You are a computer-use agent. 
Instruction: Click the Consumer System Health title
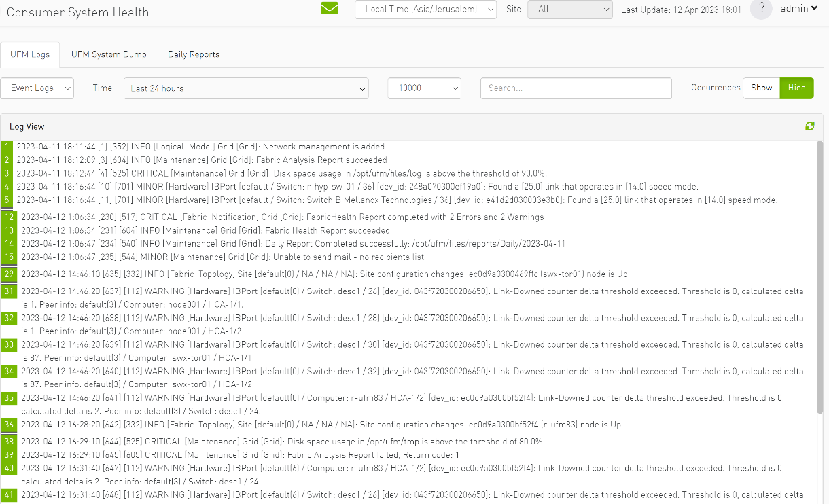77,12
